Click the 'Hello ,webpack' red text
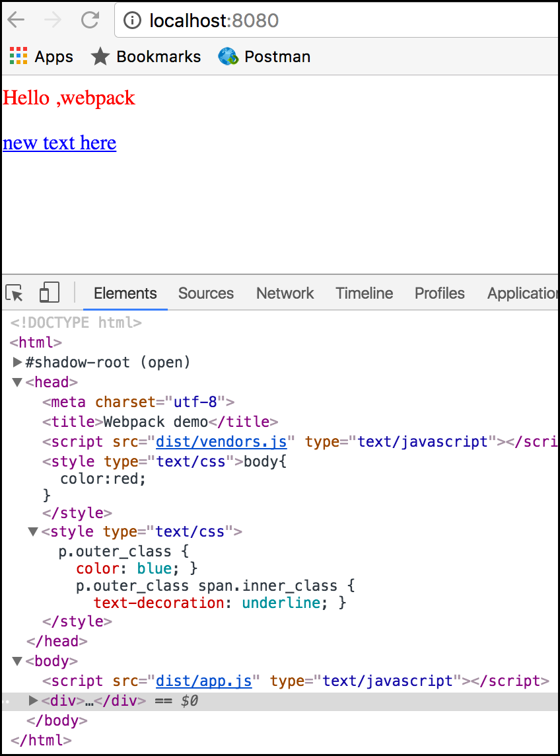This screenshot has width=560, height=756. (x=69, y=97)
